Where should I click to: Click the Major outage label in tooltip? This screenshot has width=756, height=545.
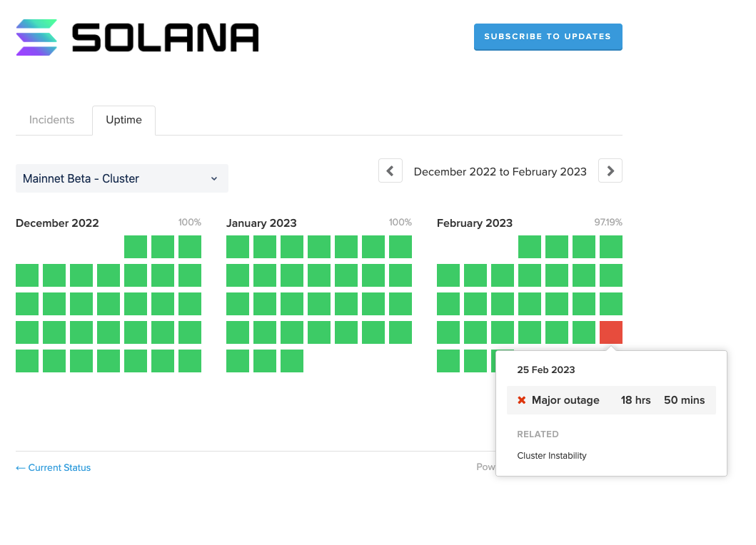(x=565, y=400)
